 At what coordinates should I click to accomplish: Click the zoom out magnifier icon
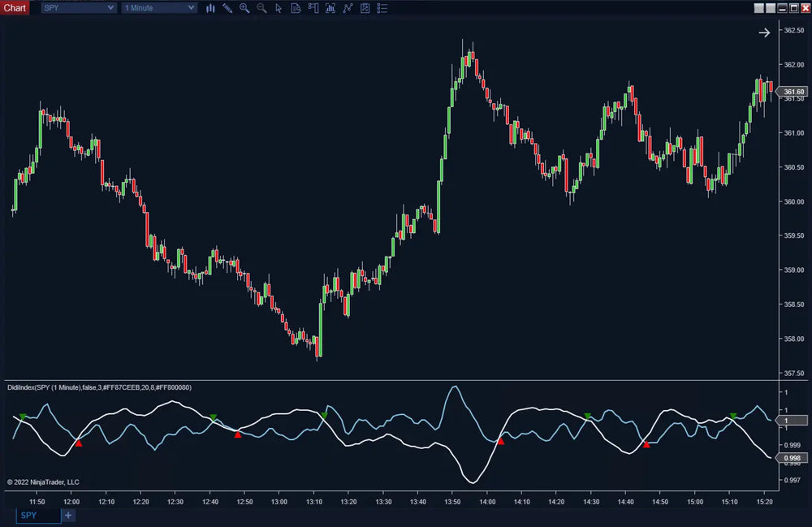pyautogui.click(x=261, y=8)
